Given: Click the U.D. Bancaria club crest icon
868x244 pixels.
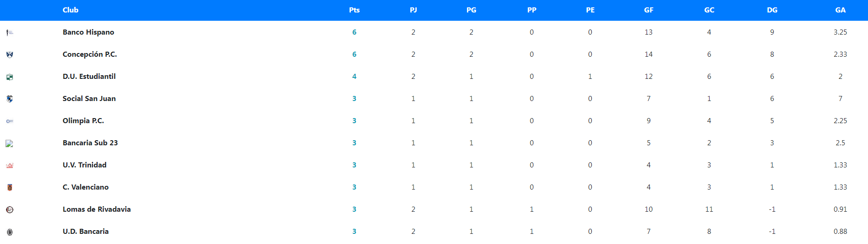Looking at the screenshot, I should point(10,232).
